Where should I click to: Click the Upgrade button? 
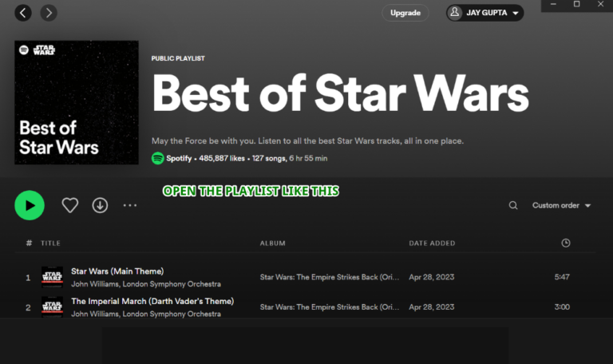[405, 13]
